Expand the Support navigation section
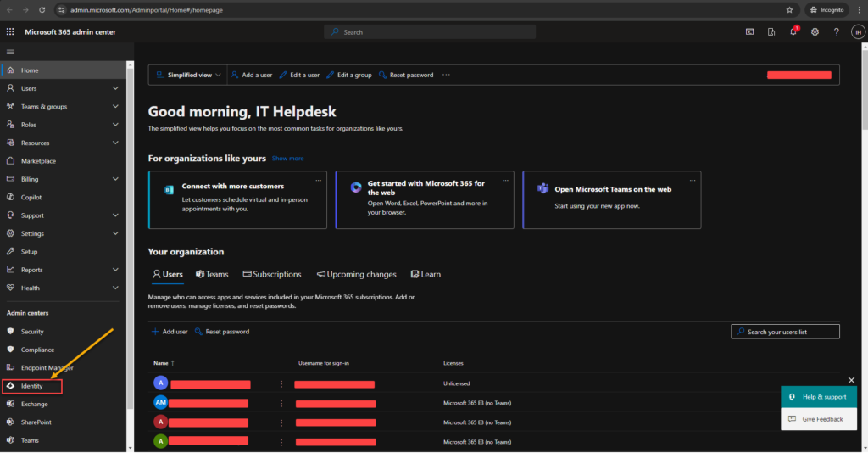The width and height of the screenshot is (868, 453). pos(115,215)
